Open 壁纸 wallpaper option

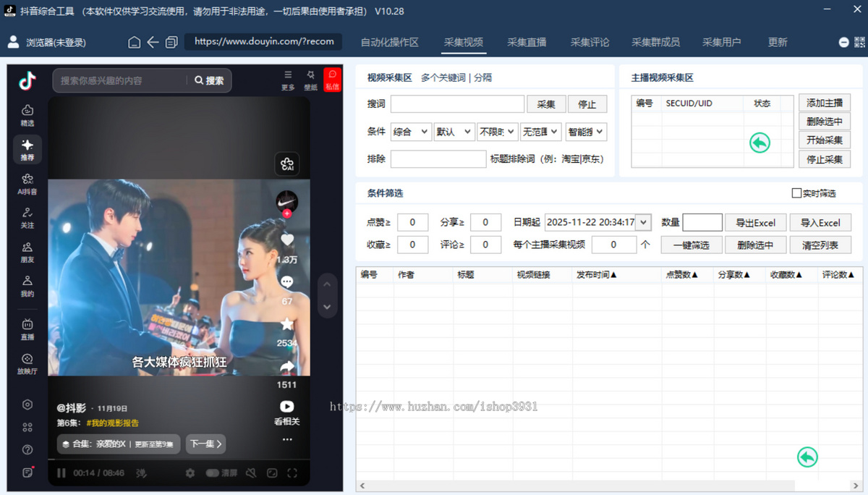(310, 80)
